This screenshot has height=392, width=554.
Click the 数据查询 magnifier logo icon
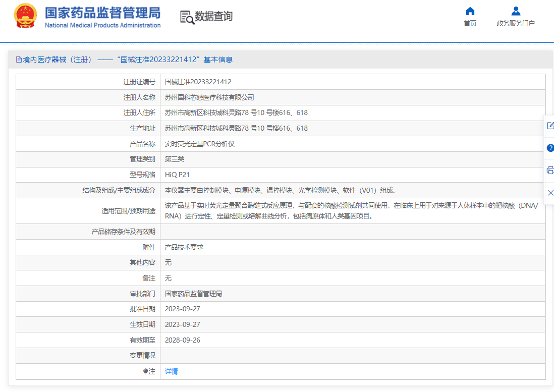(185, 17)
